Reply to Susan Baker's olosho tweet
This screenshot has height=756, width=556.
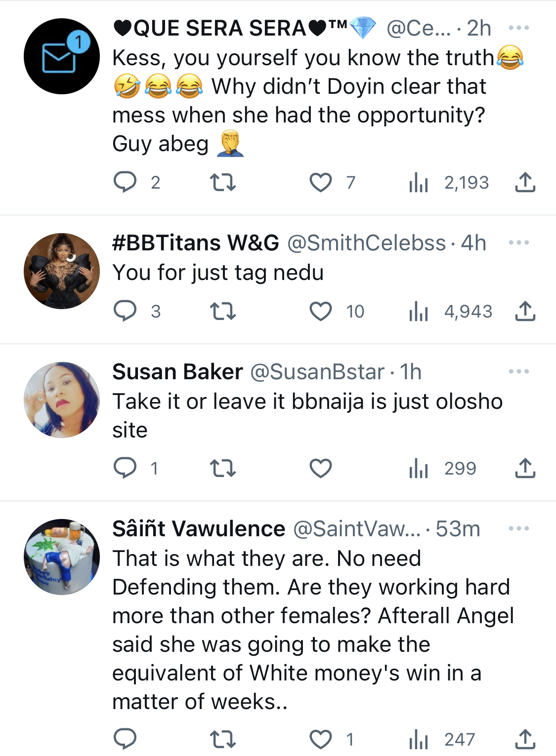pyautogui.click(x=125, y=468)
